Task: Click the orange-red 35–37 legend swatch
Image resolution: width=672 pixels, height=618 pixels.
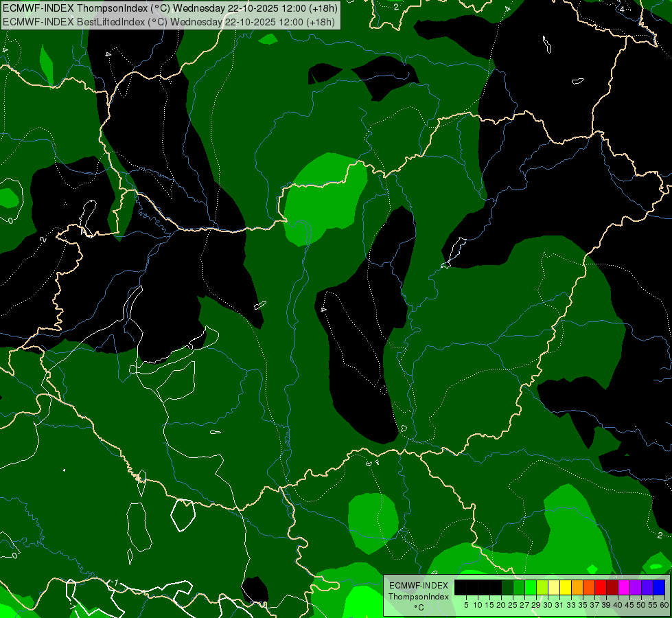Action: tap(589, 587)
